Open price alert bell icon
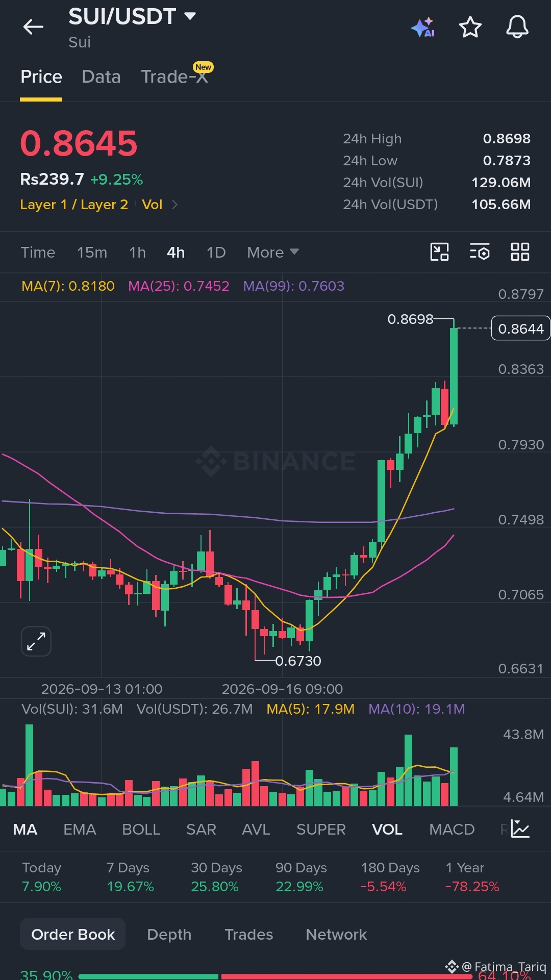 pos(517,27)
